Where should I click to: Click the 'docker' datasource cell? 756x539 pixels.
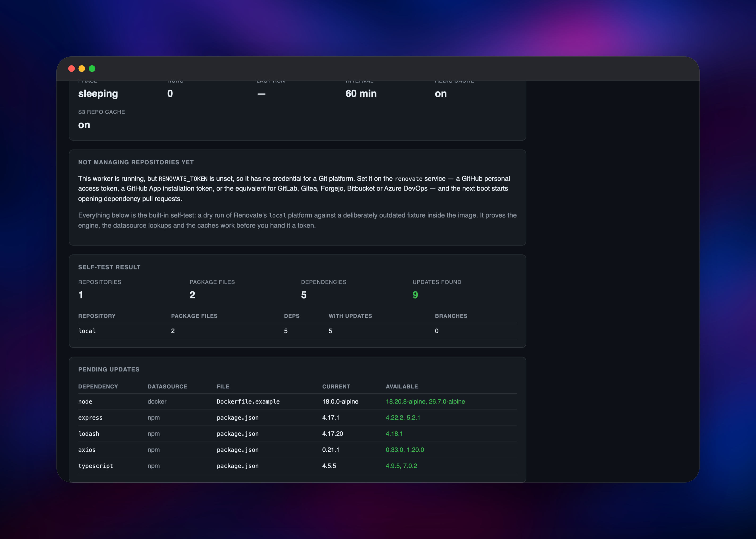pos(157,402)
